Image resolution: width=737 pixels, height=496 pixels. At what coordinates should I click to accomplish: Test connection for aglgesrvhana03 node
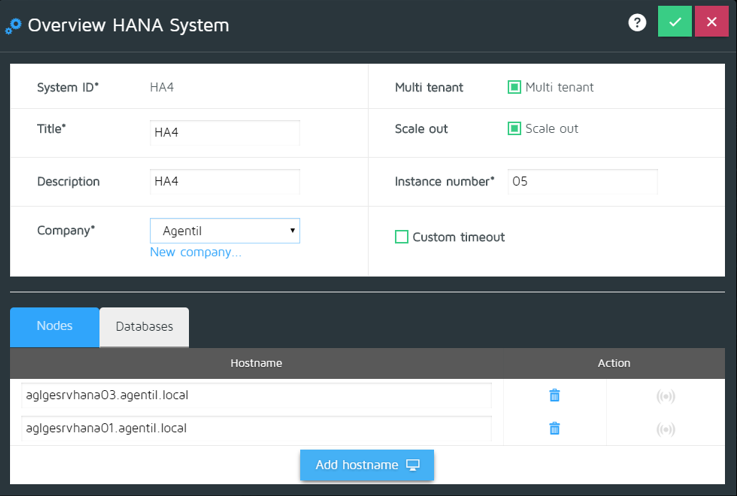pos(665,396)
